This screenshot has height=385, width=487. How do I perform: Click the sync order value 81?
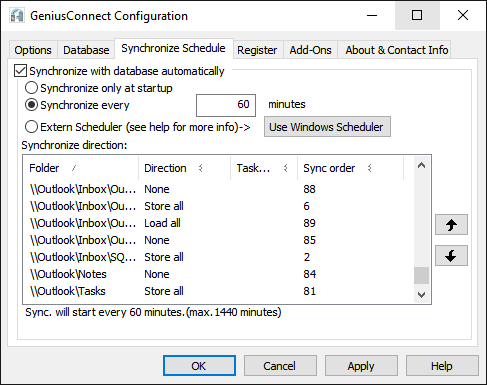click(309, 291)
